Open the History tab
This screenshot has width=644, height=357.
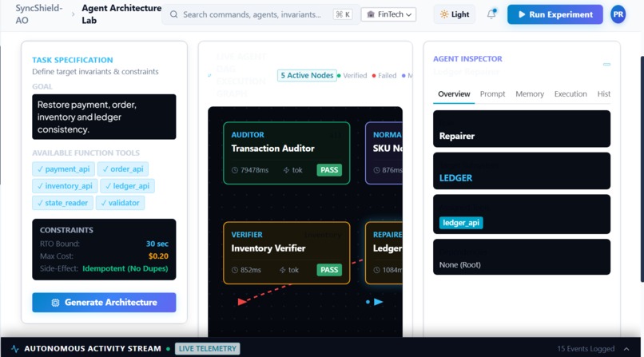point(603,94)
